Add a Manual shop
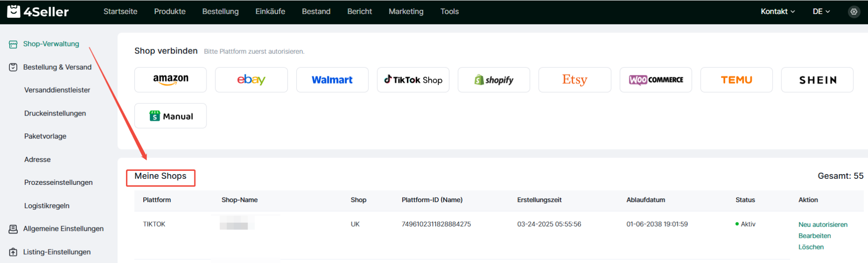The width and height of the screenshot is (868, 263). [x=170, y=116]
